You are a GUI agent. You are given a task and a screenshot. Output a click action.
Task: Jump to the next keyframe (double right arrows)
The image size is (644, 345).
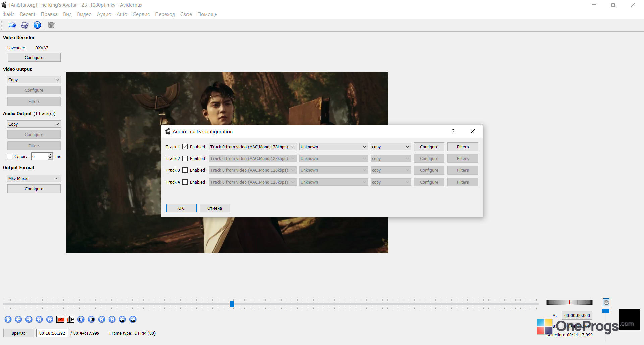point(50,319)
